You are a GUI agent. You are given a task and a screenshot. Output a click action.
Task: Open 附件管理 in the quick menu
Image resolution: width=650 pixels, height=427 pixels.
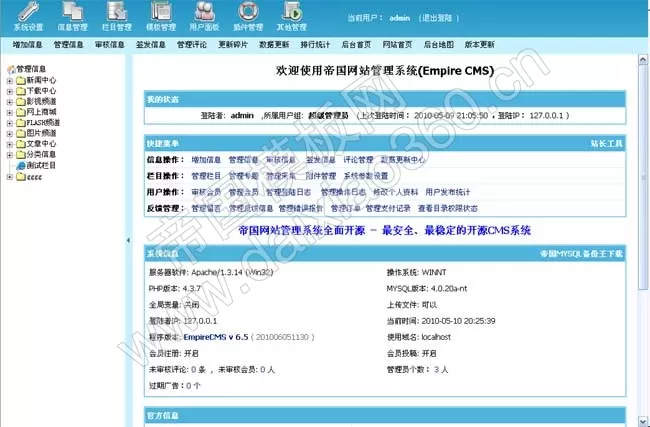tap(321, 176)
